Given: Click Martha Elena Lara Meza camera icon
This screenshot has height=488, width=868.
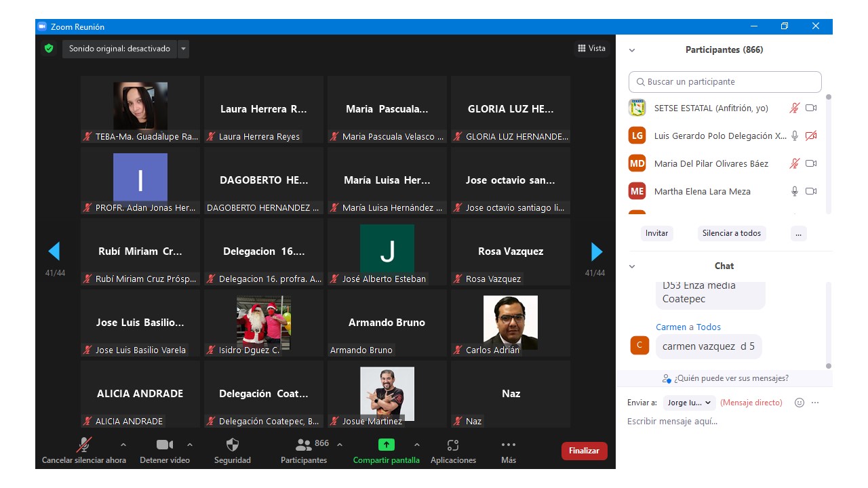Looking at the screenshot, I should coord(811,191).
